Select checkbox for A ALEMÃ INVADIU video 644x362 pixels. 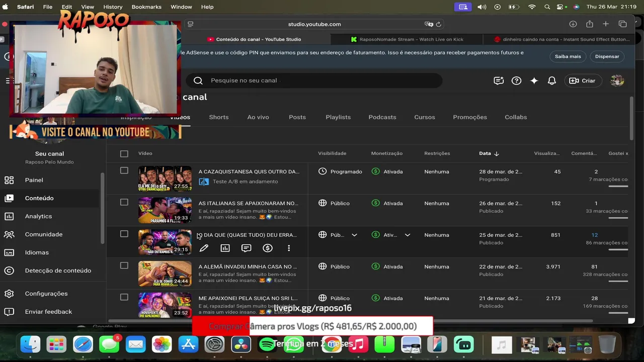(x=124, y=265)
